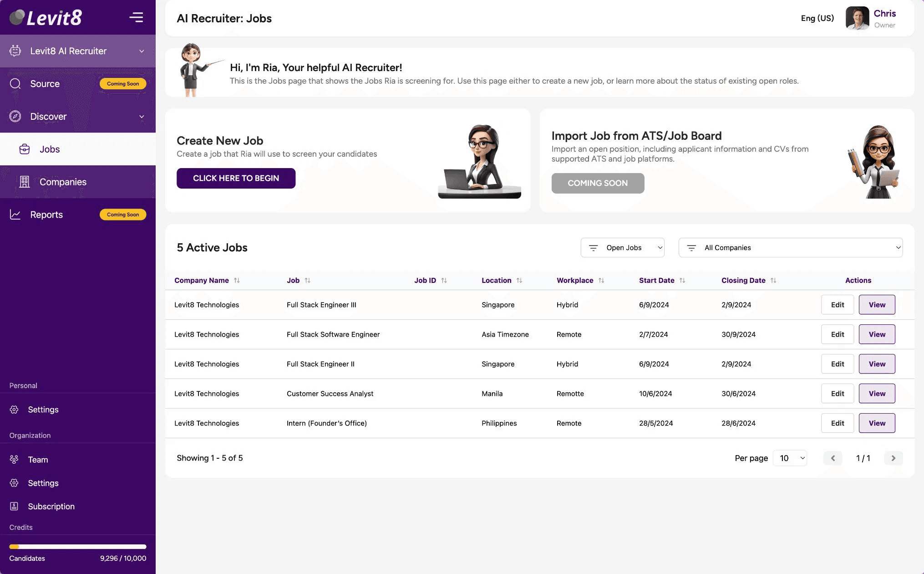Click the Coming Soon badge next to Reports
The height and width of the screenshot is (574, 924).
tap(123, 215)
